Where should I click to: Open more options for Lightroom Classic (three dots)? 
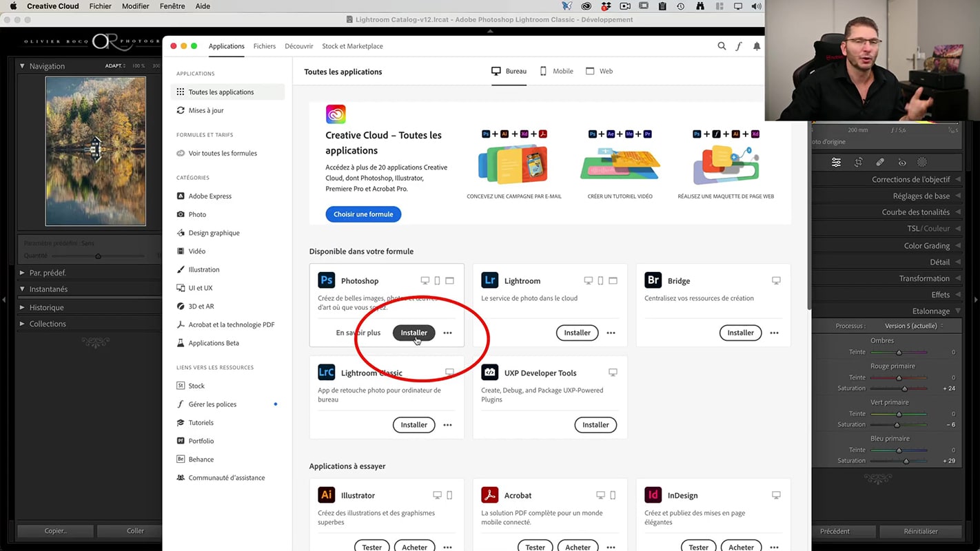click(448, 425)
